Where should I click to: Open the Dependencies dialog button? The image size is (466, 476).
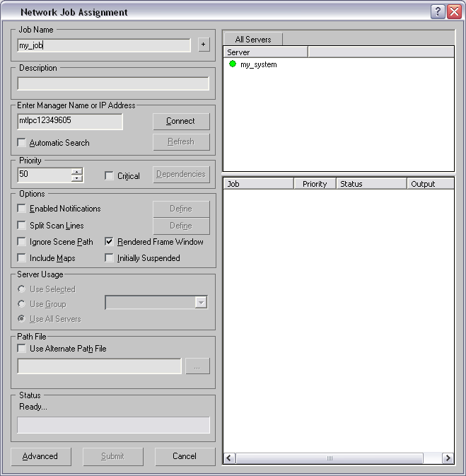tap(181, 174)
